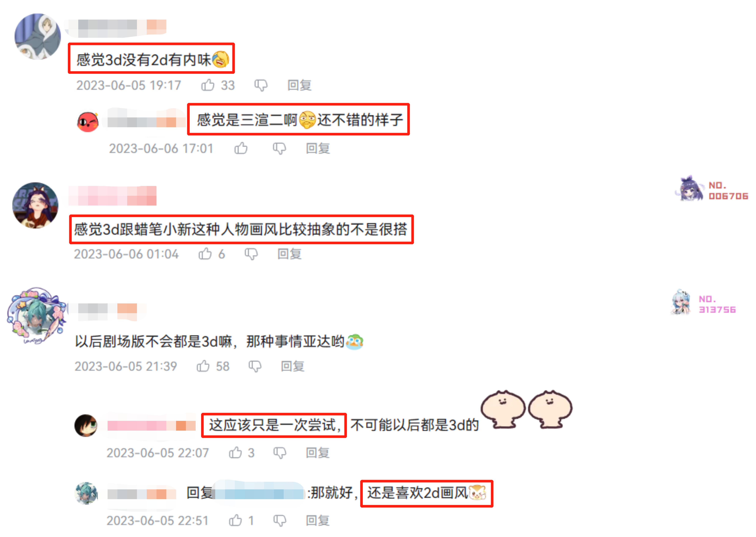Like the comment posted 2023-06-05 19:17
The image size is (756, 537).
click(x=208, y=85)
